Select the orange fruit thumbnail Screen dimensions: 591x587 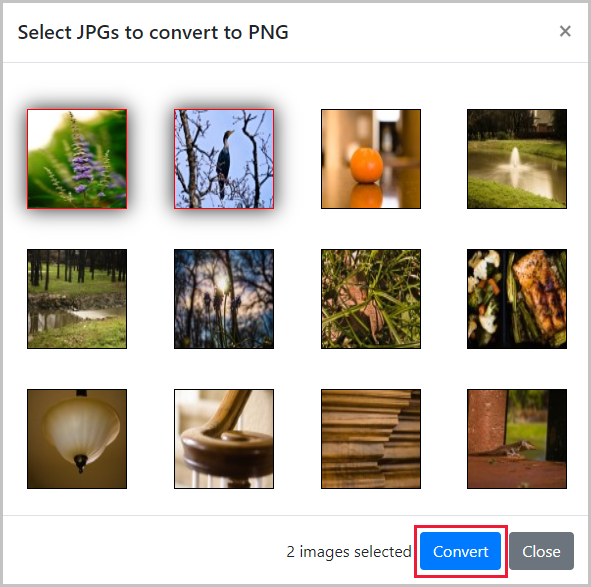click(371, 159)
